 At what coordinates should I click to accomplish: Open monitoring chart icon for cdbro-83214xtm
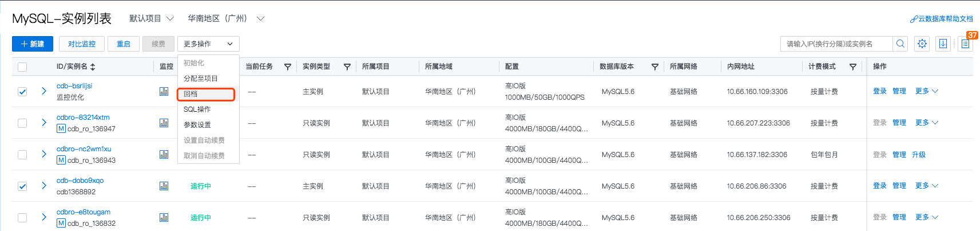tap(164, 123)
